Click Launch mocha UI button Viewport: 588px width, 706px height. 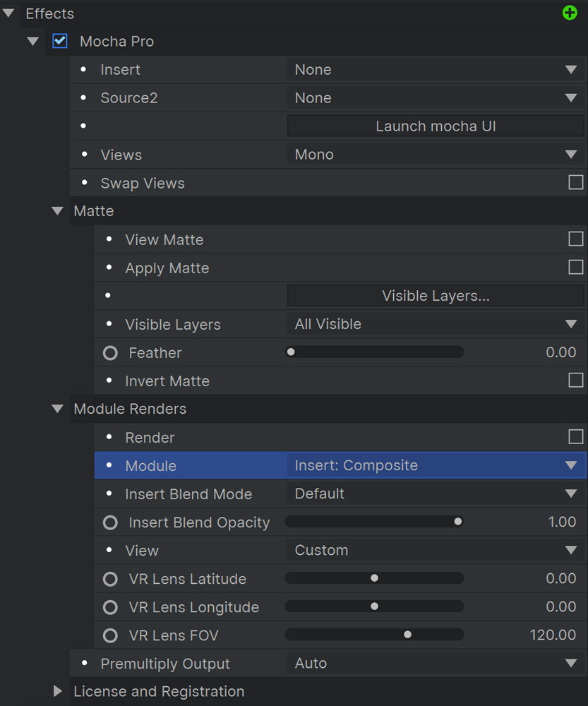tap(436, 126)
